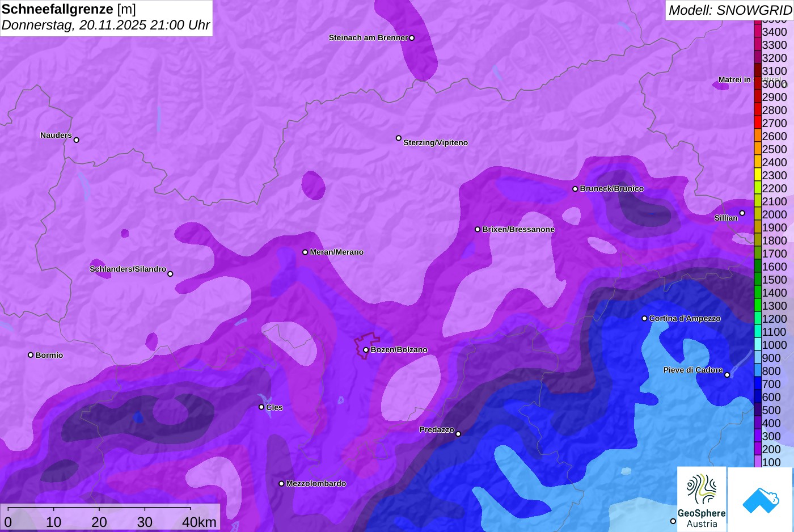
Task: Select the Steinach am Brenner marker dot
Action: point(412,38)
